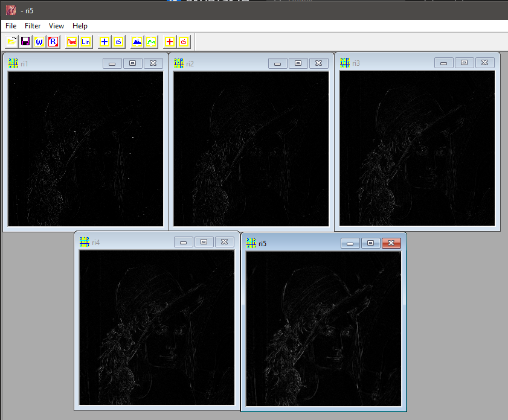Click the ri3 window title text

click(356, 63)
